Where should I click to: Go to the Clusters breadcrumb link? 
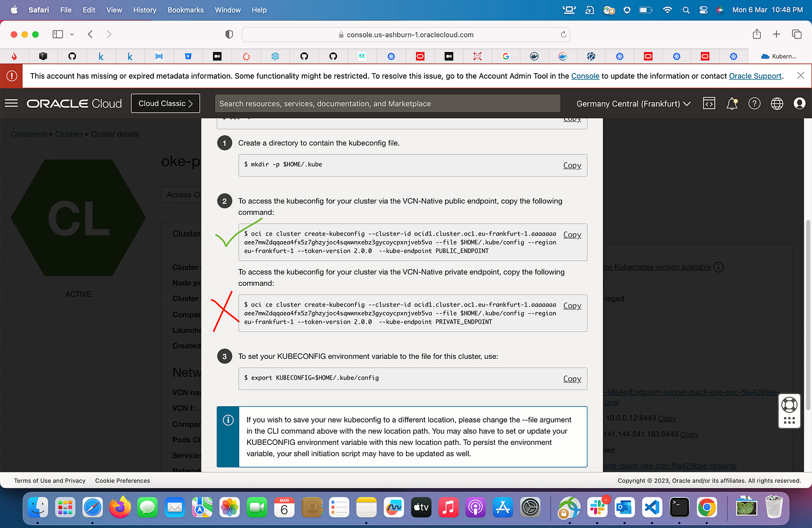pos(69,134)
